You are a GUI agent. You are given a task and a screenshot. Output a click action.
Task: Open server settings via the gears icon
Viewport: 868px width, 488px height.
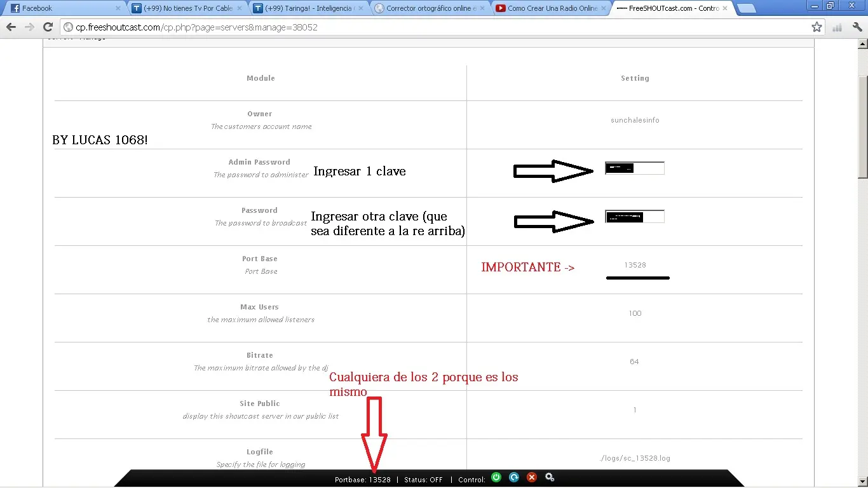tap(550, 478)
